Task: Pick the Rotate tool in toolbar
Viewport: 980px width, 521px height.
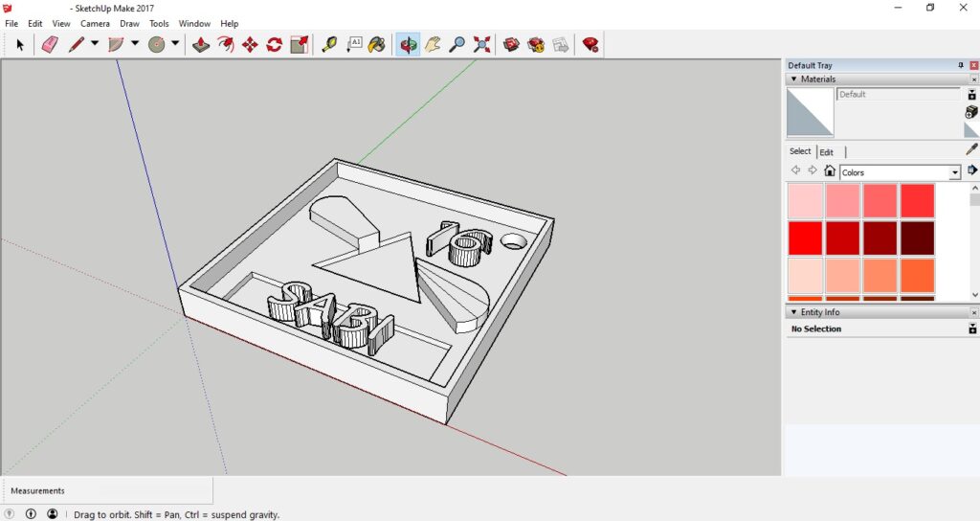Action: coord(275,44)
